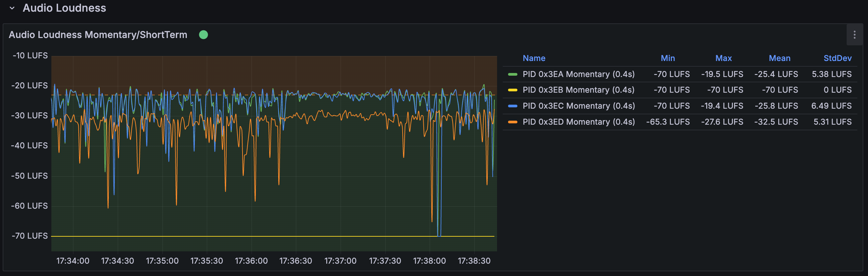Click the -70 LUFS y-axis label

coord(30,236)
